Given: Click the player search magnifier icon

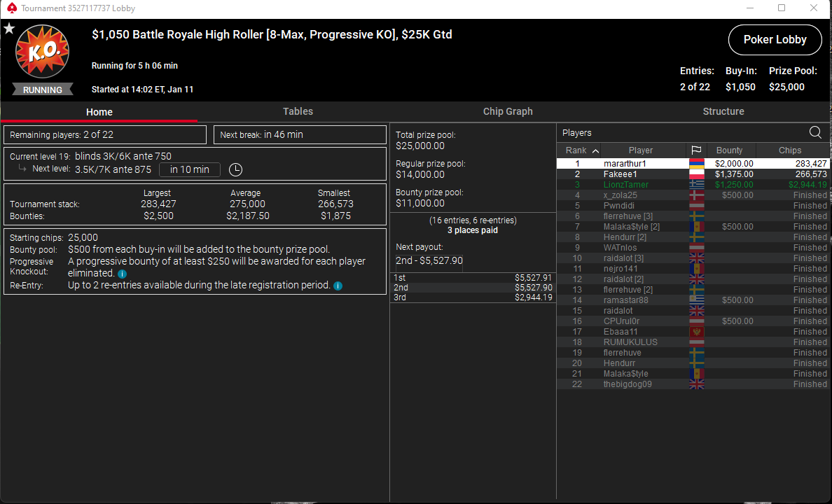Looking at the screenshot, I should (x=816, y=132).
